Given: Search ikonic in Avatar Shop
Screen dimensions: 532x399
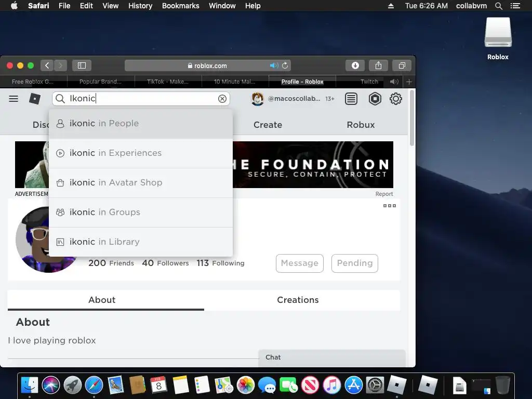Looking at the screenshot, I should coord(141,182).
